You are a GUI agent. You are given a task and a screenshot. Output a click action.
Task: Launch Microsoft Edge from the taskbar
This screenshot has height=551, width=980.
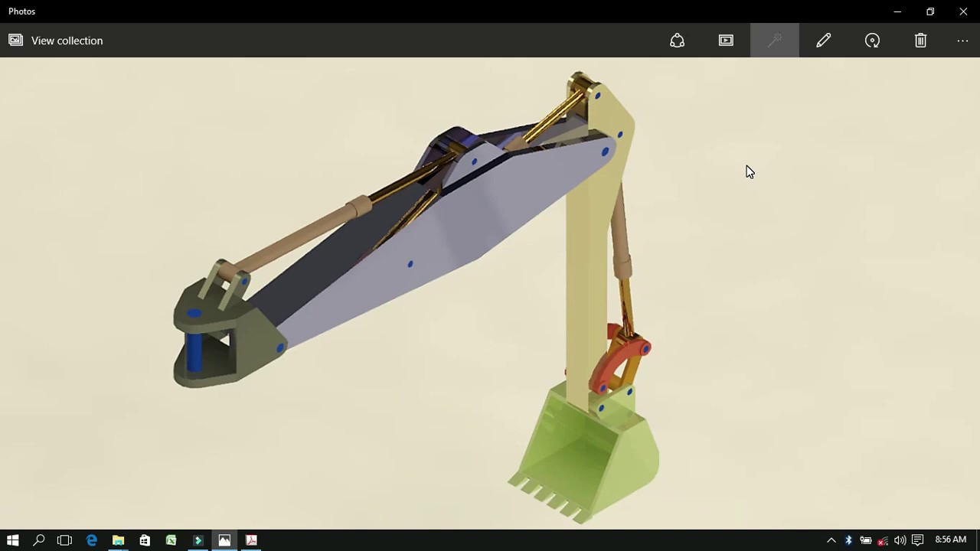(92, 540)
